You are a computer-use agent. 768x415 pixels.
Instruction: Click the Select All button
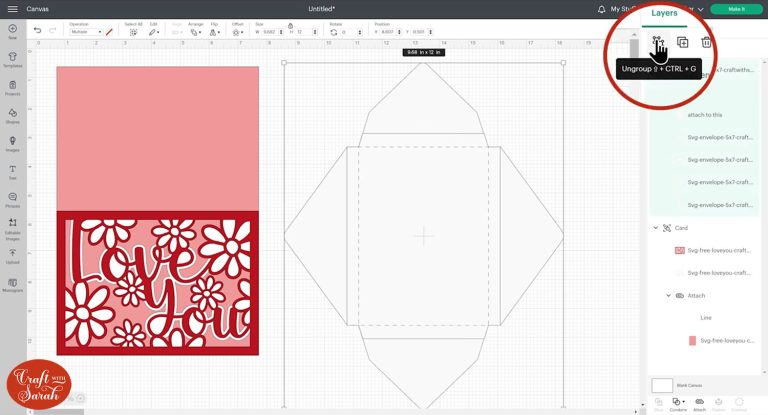133,32
